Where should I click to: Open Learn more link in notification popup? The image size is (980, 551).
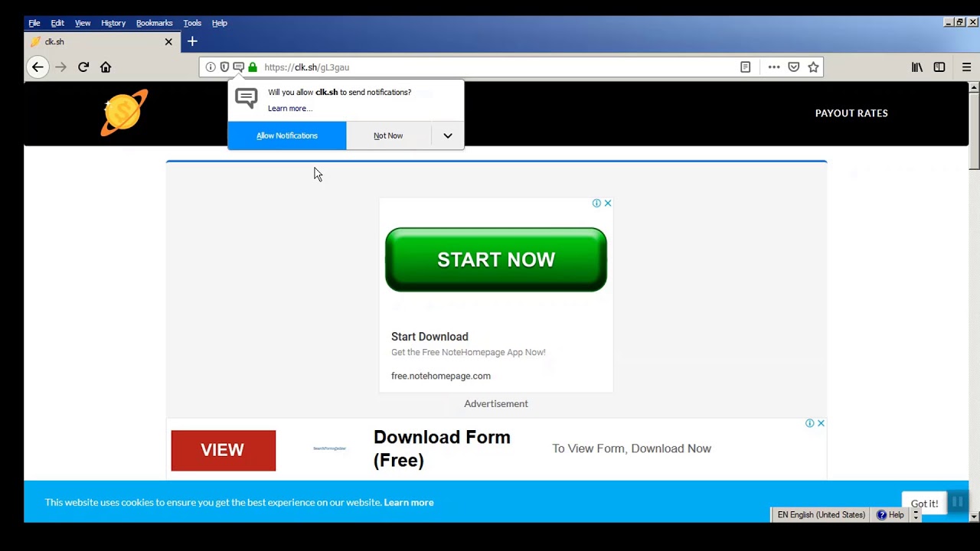(290, 109)
